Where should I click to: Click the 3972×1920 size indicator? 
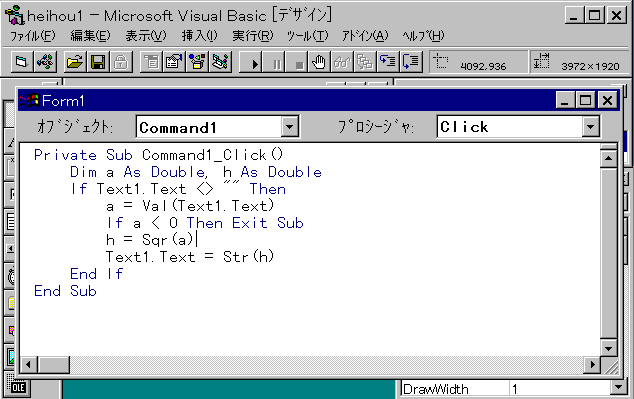579,62
